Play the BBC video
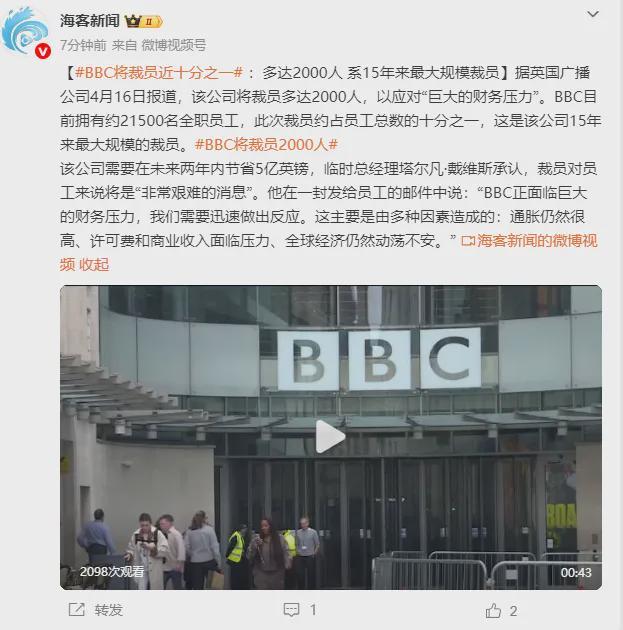623x630 pixels. pyautogui.click(x=330, y=437)
